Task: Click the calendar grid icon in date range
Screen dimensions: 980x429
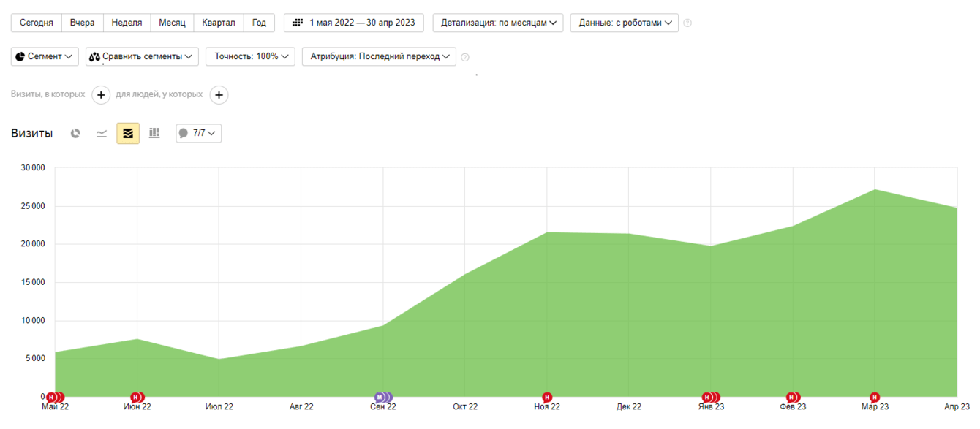Action: click(x=298, y=23)
